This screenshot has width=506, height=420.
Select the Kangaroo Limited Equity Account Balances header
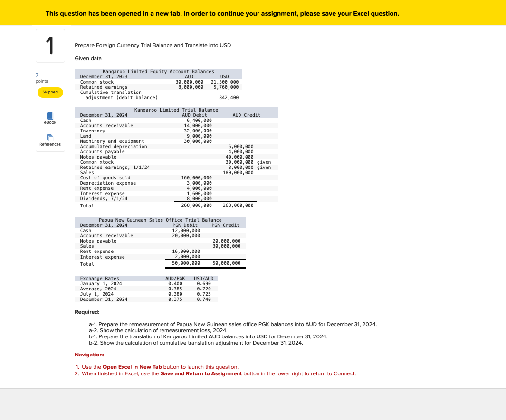(158, 71)
